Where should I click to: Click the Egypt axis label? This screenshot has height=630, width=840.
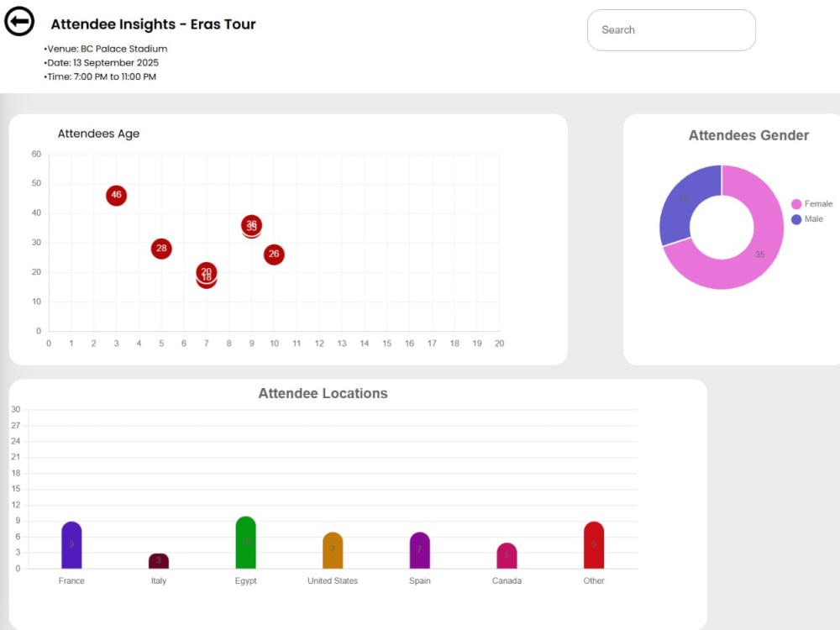tap(246, 580)
